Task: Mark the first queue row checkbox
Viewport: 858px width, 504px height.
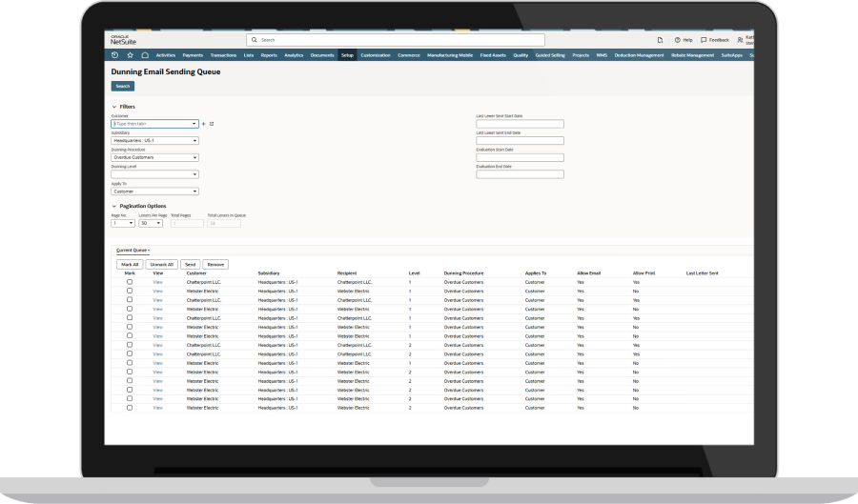Action: coord(130,282)
